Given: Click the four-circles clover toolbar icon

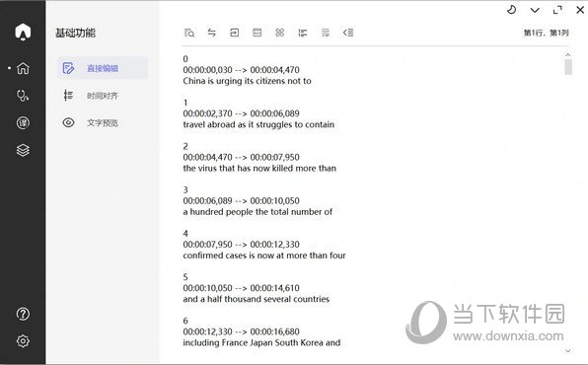Looking at the screenshot, I should click(x=280, y=33).
